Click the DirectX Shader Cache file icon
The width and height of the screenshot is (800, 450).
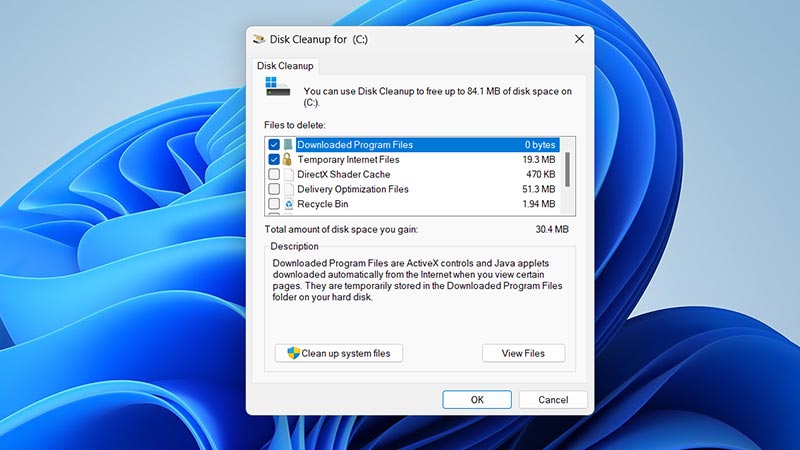coord(289,174)
